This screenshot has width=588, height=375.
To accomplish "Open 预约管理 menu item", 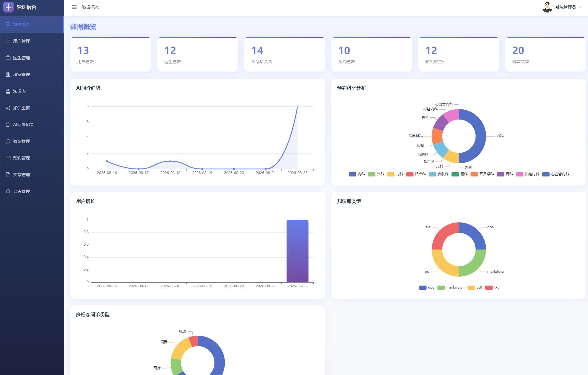I will point(32,158).
